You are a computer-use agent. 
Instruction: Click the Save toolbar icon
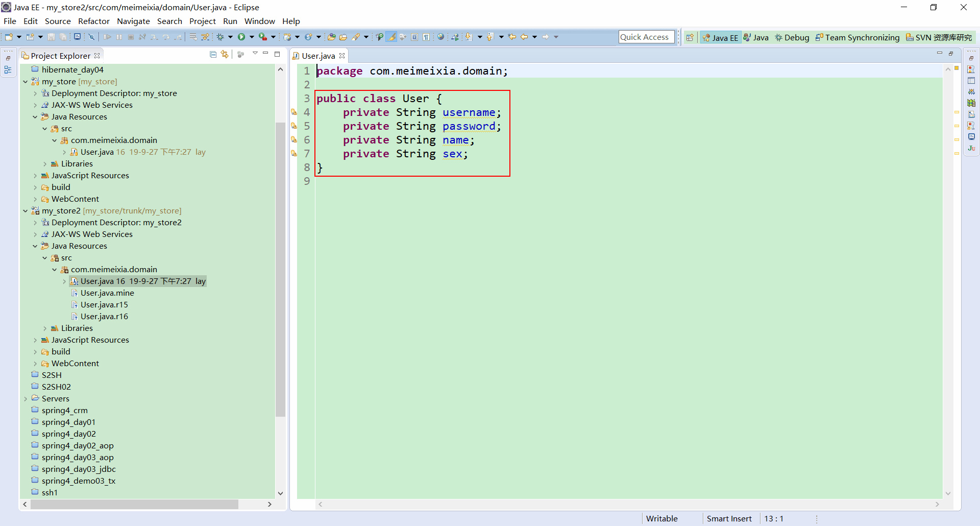coord(51,37)
